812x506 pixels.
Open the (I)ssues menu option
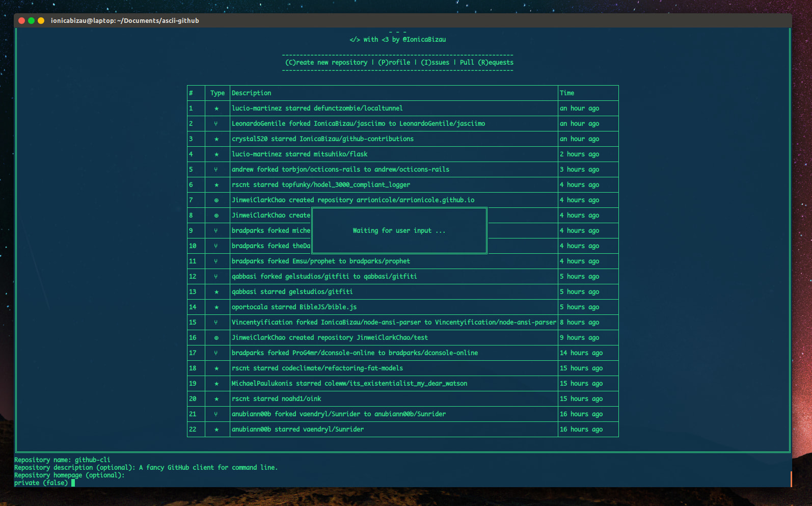pos(435,63)
